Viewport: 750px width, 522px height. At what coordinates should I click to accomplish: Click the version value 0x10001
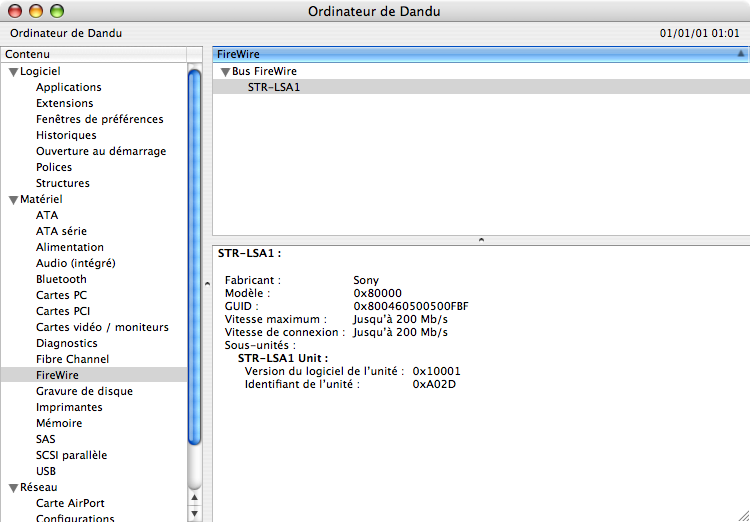[437, 371]
